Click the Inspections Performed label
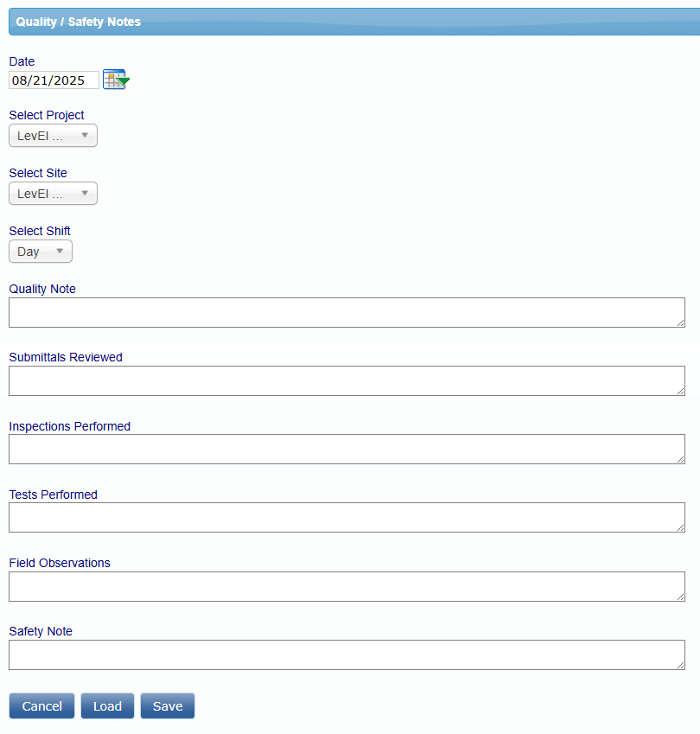This screenshot has width=700, height=734. (x=69, y=426)
